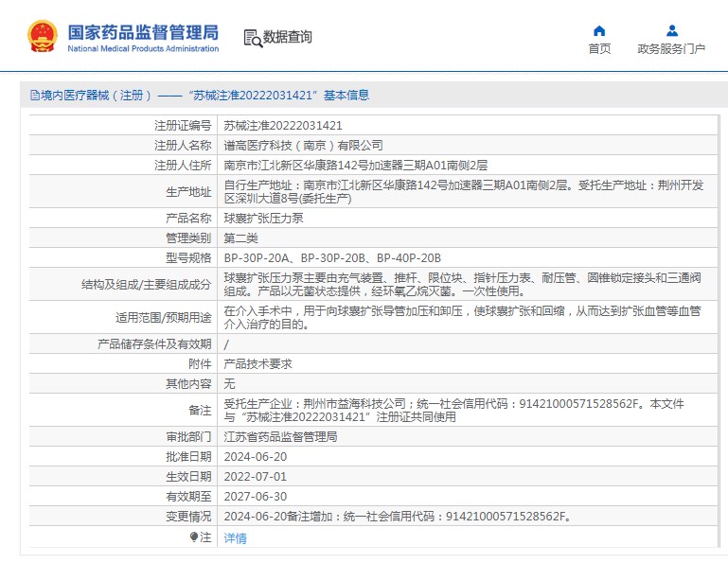This screenshot has height=563, width=728.
Task: Click 国家药品监督管理局 site title
Action: coord(143,32)
